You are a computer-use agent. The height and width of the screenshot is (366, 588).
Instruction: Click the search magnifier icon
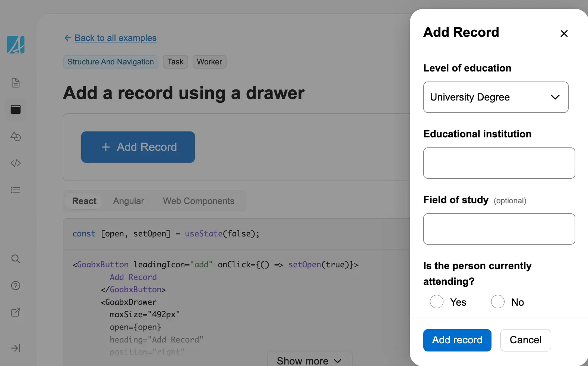click(16, 259)
